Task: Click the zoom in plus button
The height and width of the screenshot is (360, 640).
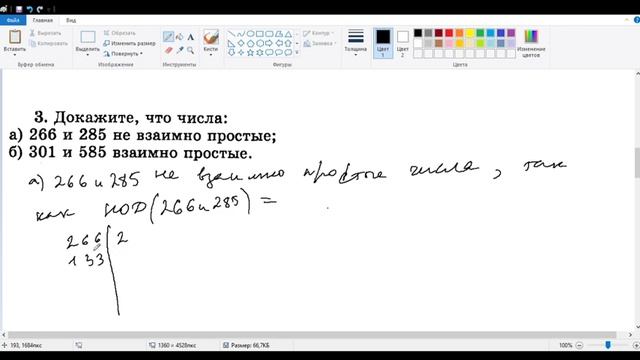Action: tap(636, 345)
